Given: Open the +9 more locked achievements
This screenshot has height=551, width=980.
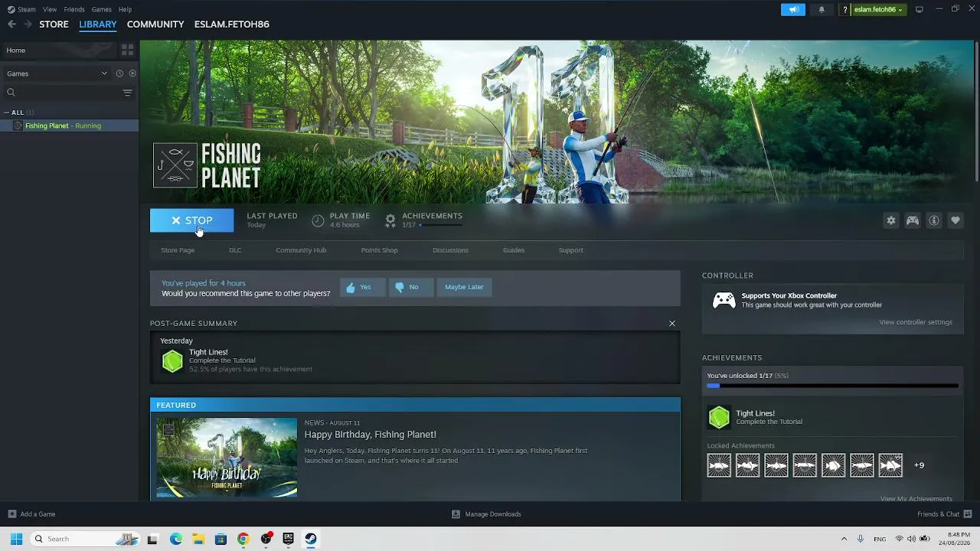Looking at the screenshot, I should point(919,465).
